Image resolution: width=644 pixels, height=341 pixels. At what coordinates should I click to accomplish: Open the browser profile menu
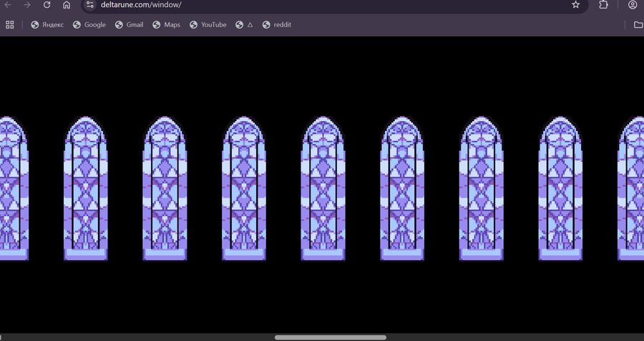click(x=633, y=5)
